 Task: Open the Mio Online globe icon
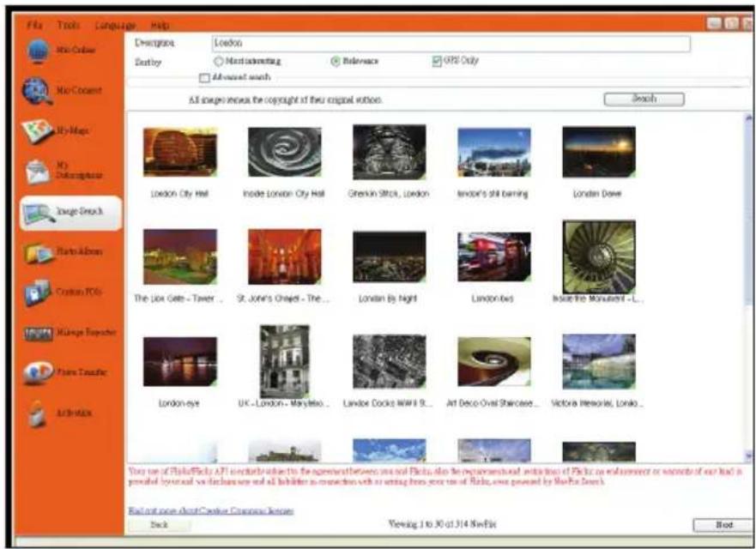click(x=38, y=51)
